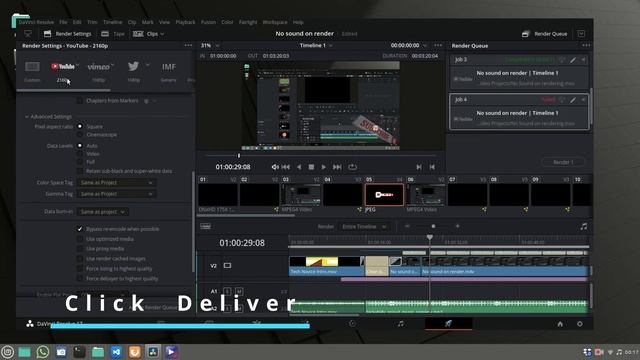The width and height of the screenshot is (640, 360).
Task: Enable Use render cached images
Action: (x=80, y=259)
